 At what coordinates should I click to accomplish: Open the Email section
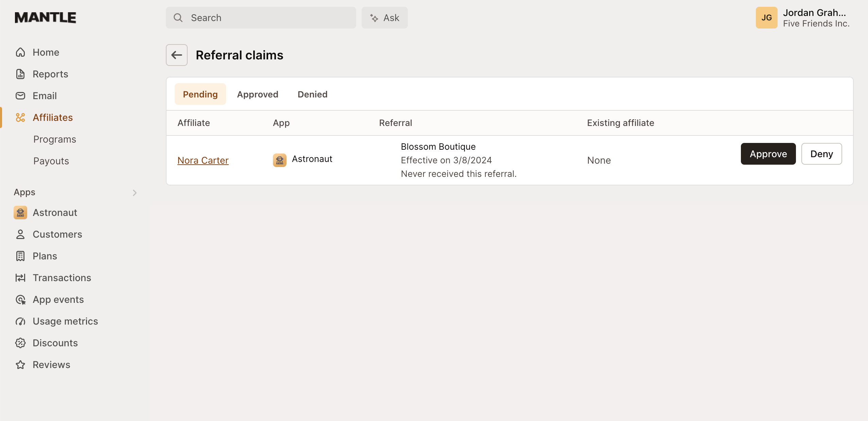45,95
